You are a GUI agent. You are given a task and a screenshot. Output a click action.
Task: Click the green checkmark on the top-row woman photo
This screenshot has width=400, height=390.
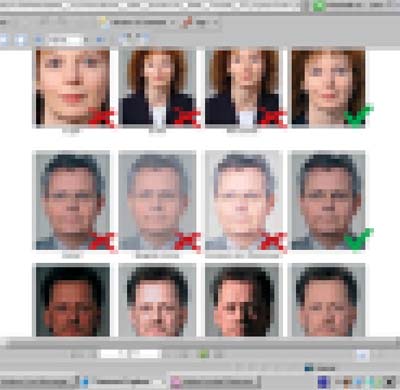point(358,116)
